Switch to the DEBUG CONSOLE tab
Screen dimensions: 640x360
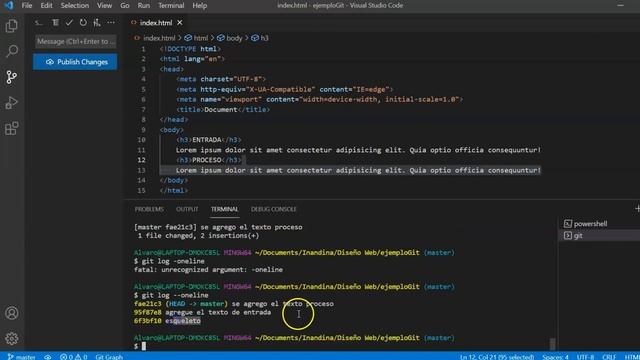[273, 209]
